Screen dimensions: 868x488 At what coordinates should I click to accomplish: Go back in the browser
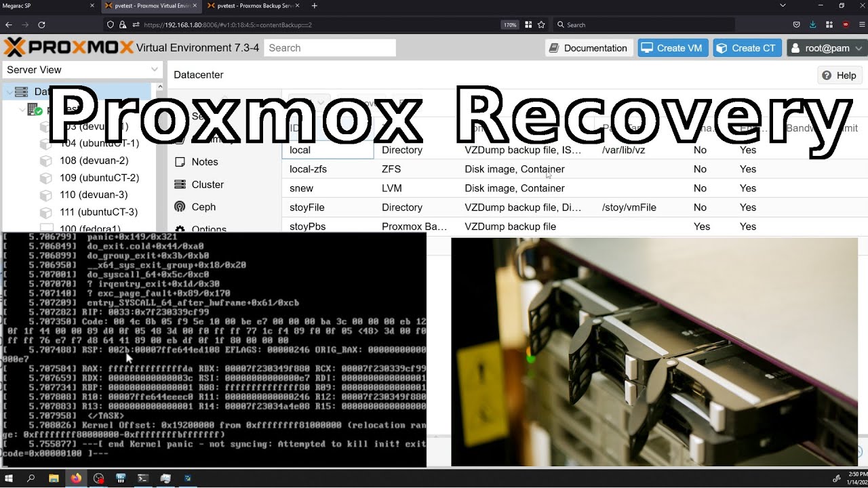[9, 24]
